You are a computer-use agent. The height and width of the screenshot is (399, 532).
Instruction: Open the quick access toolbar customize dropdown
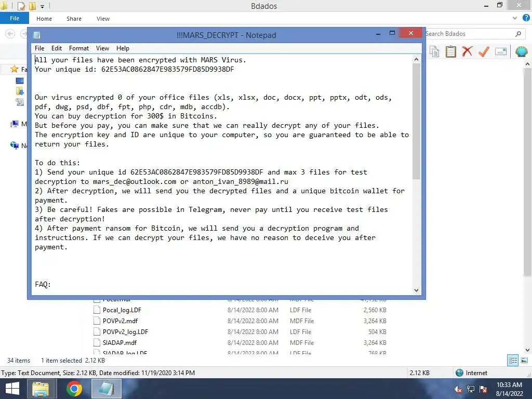pos(43,6)
